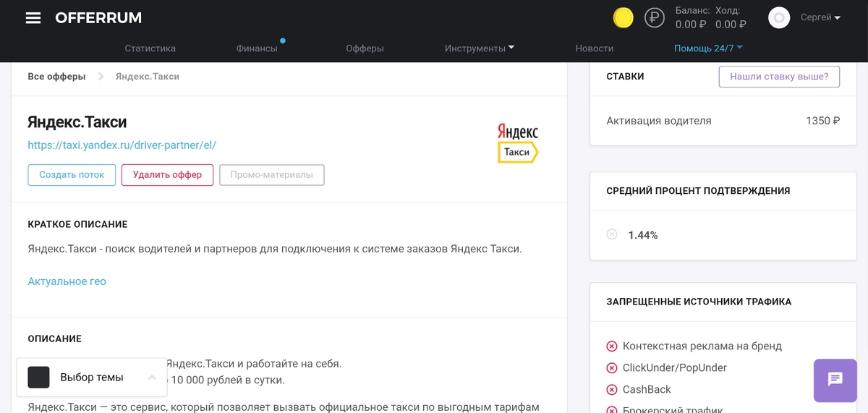Click the ЗАПРЕЩЕННЫЕ ИСТОЧНИКИ ТРАФИКА heading

click(699, 302)
